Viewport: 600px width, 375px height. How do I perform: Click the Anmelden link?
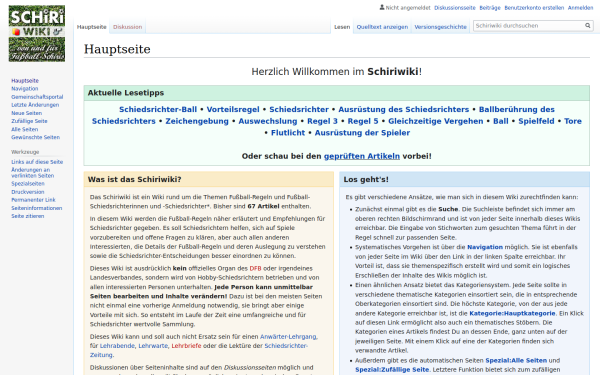(580, 8)
